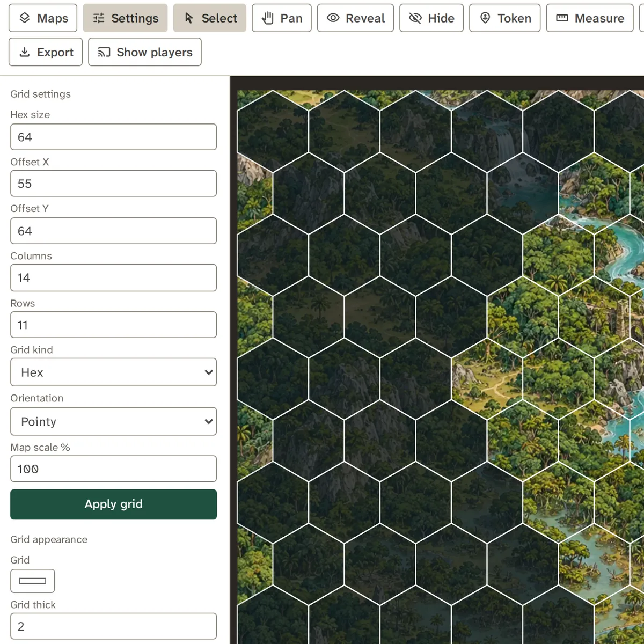Click the Offset Y input field
The image size is (644, 644).
(x=113, y=231)
